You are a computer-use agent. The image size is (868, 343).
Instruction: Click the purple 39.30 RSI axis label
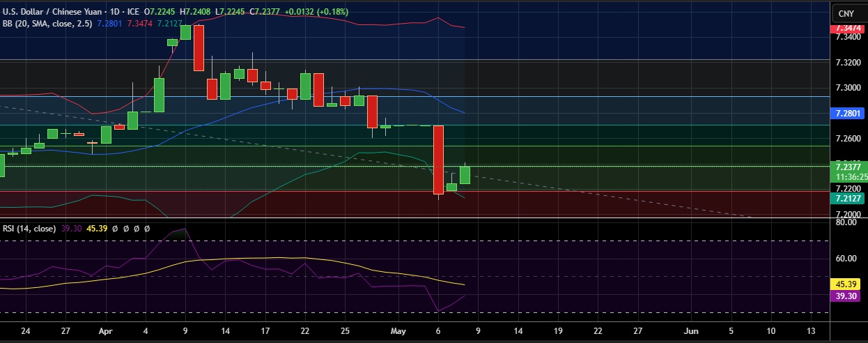point(846,296)
